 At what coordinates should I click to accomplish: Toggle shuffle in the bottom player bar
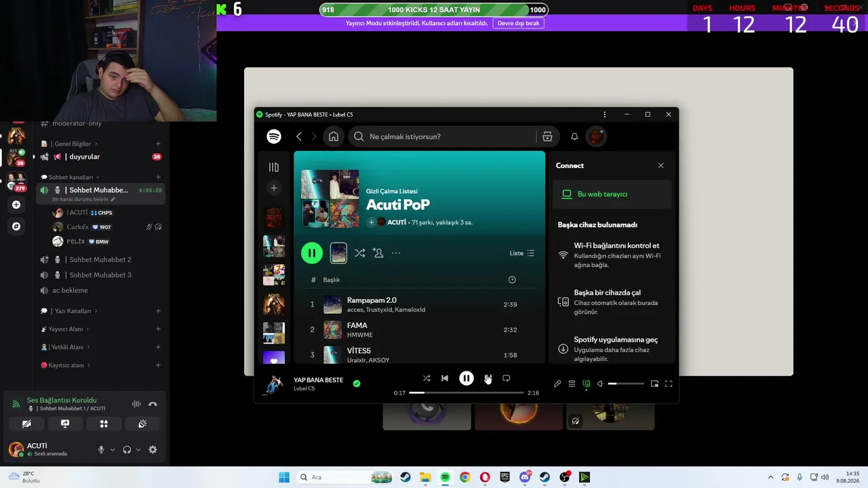(427, 378)
